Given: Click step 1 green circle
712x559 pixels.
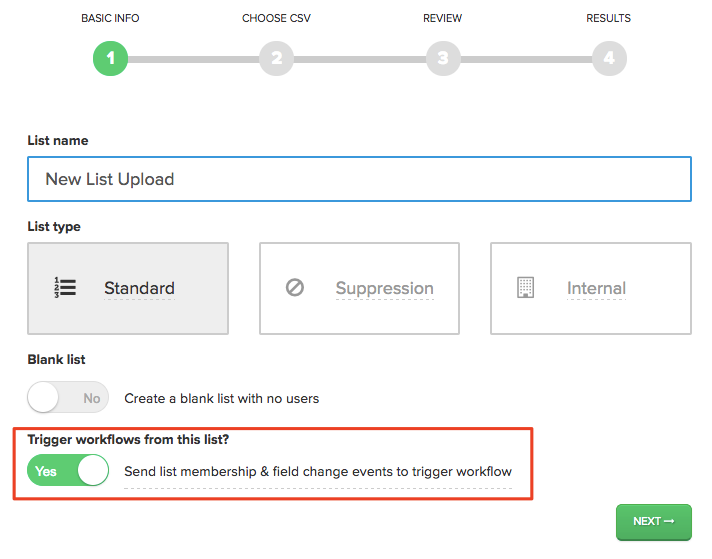Looking at the screenshot, I should (110, 59).
